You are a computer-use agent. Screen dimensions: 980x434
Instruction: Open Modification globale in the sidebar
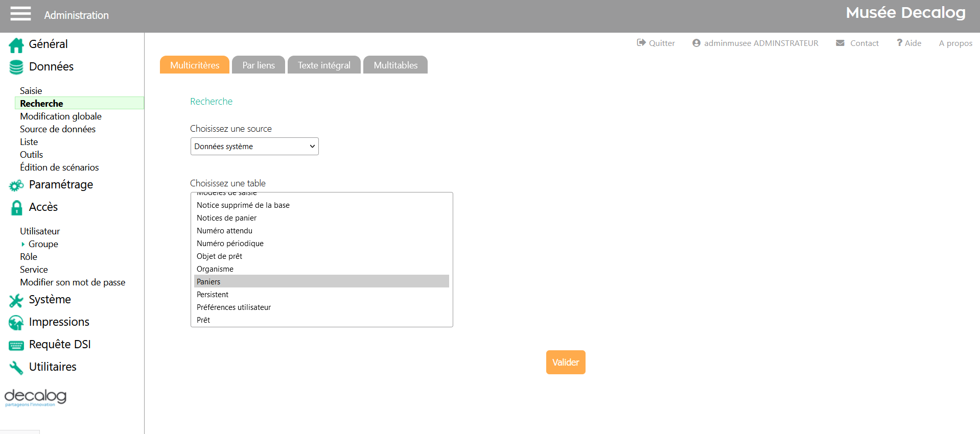[61, 116]
